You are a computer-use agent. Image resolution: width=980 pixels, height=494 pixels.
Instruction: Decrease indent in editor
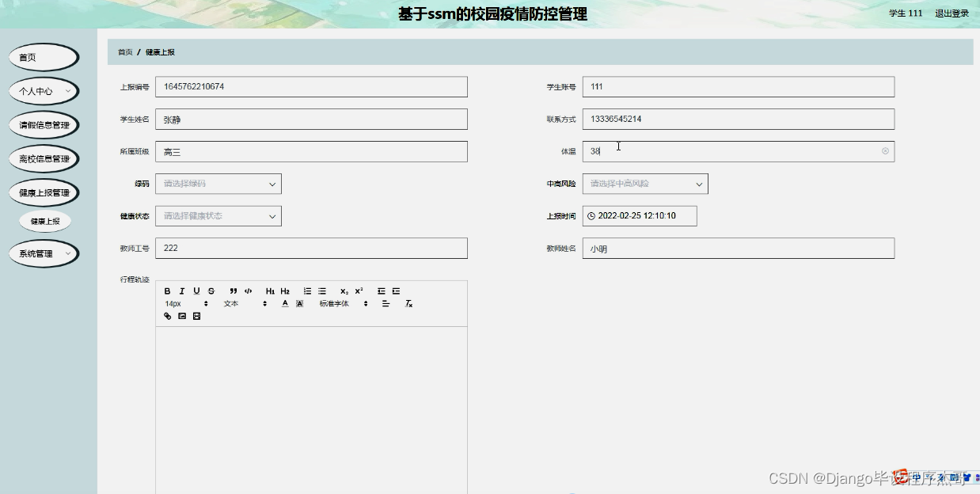pyautogui.click(x=382, y=291)
